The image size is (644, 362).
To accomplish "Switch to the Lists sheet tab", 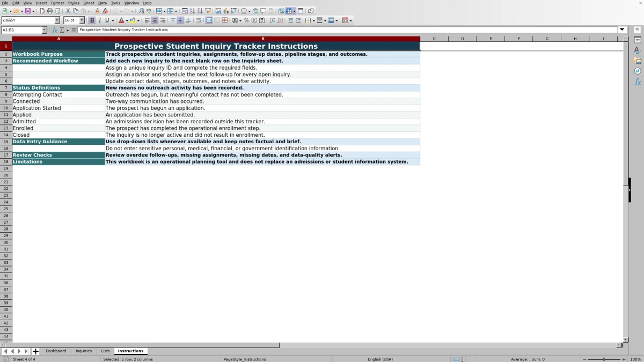I will tap(105, 351).
